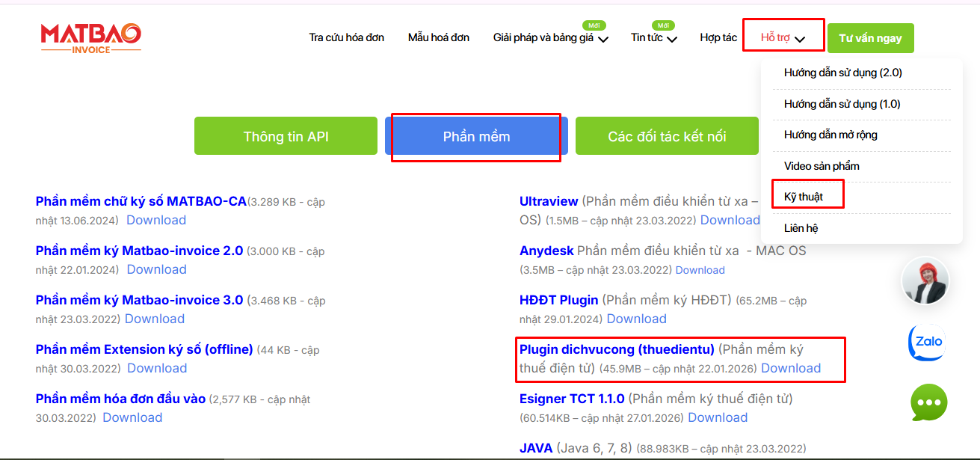Go to the Hợp tác page

point(718,37)
